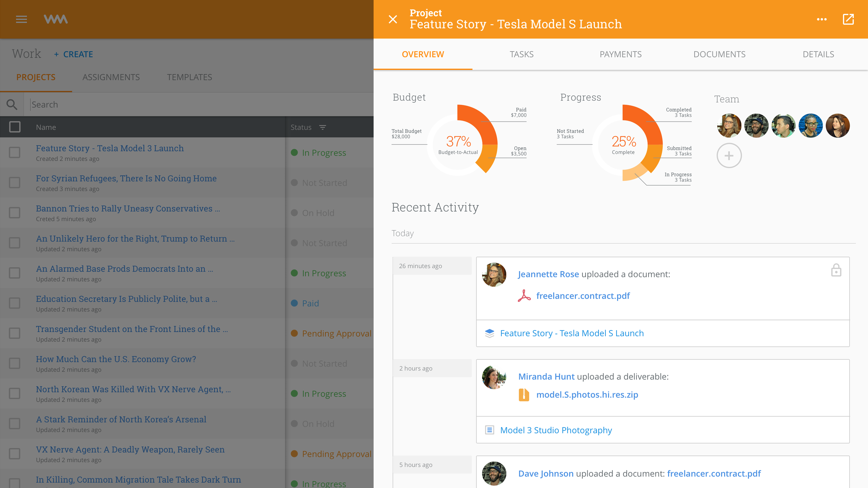Switch to the Payments tab
Image resolution: width=868 pixels, height=488 pixels.
[620, 54]
